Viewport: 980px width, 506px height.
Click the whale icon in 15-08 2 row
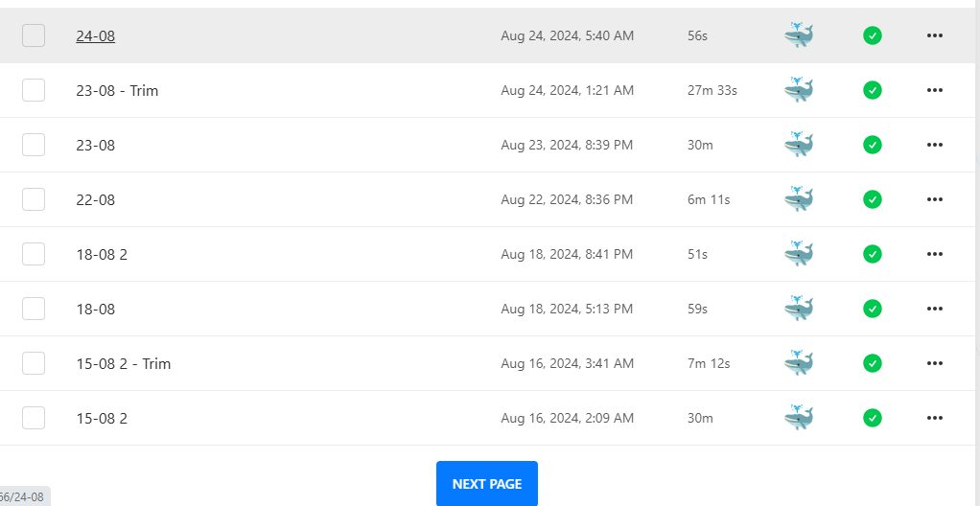(x=798, y=418)
